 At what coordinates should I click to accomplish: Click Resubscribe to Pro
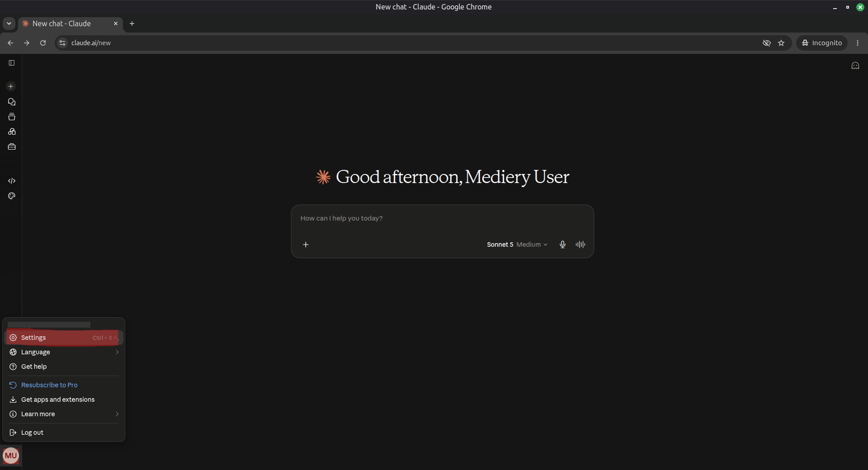[64, 385]
